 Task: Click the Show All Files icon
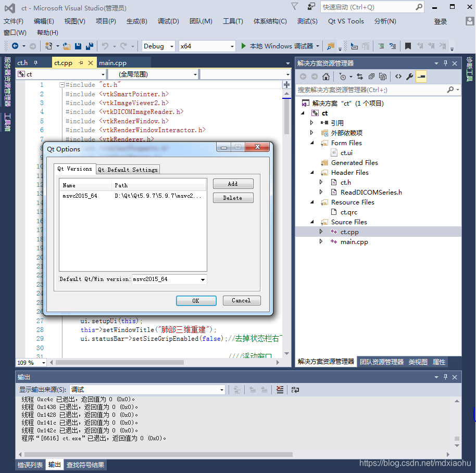coord(383,77)
